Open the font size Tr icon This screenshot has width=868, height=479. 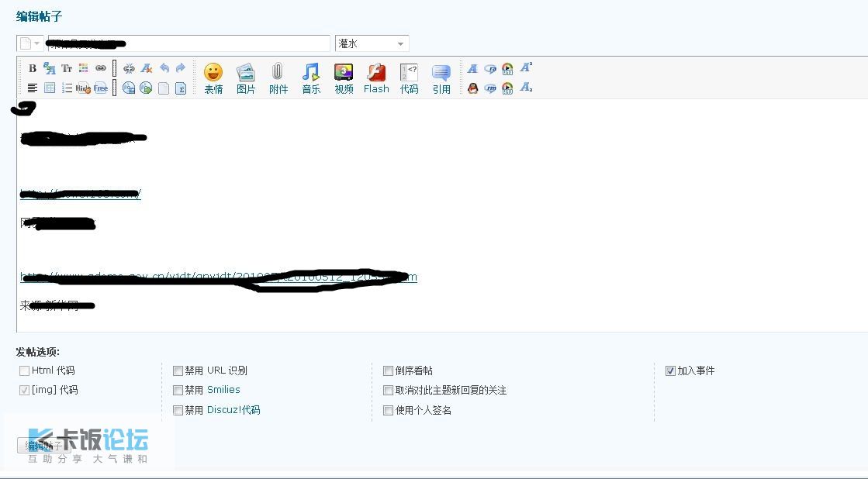[x=67, y=68]
